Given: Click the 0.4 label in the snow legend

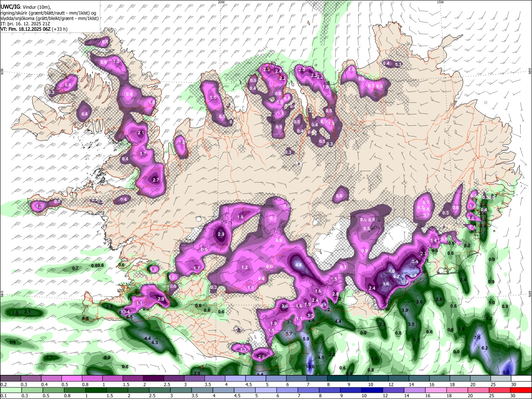Looking at the screenshot, I should coord(44,384).
